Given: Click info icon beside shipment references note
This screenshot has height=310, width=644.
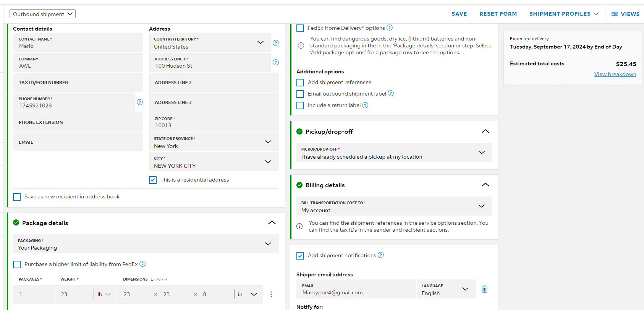Looking at the screenshot, I should tap(299, 226).
